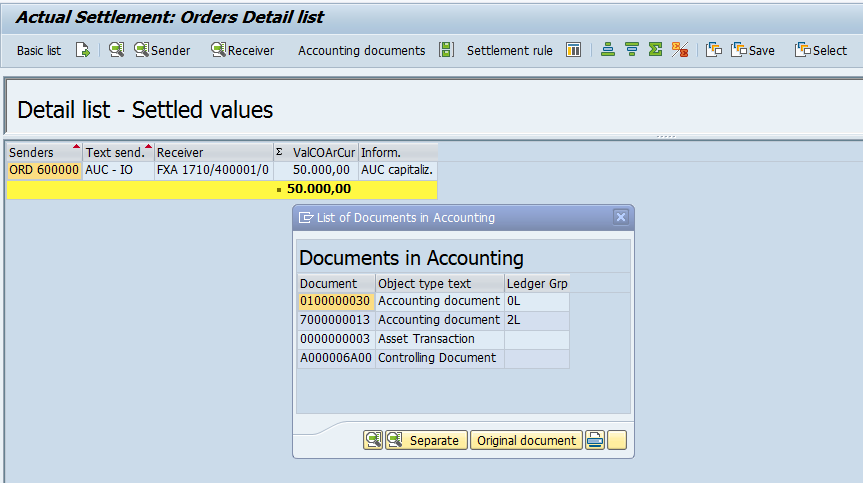
Task: Click the export icon next to Basic list
Action: pos(83,50)
